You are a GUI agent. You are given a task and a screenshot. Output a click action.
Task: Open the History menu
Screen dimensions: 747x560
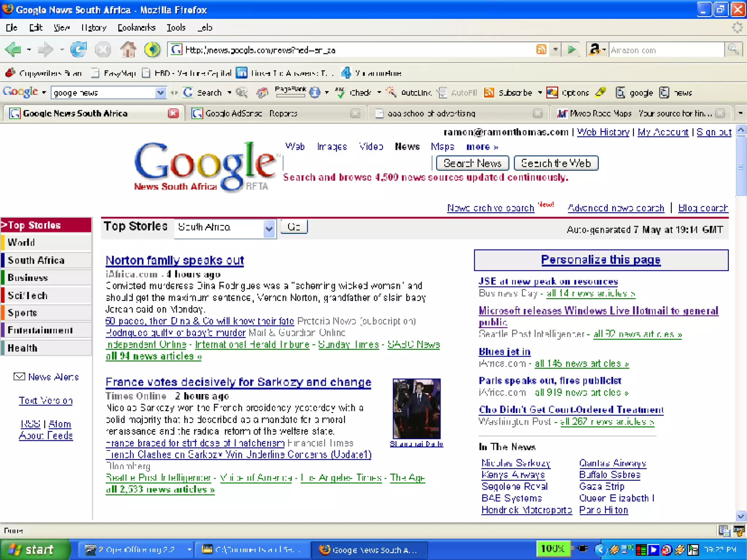pos(93,27)
